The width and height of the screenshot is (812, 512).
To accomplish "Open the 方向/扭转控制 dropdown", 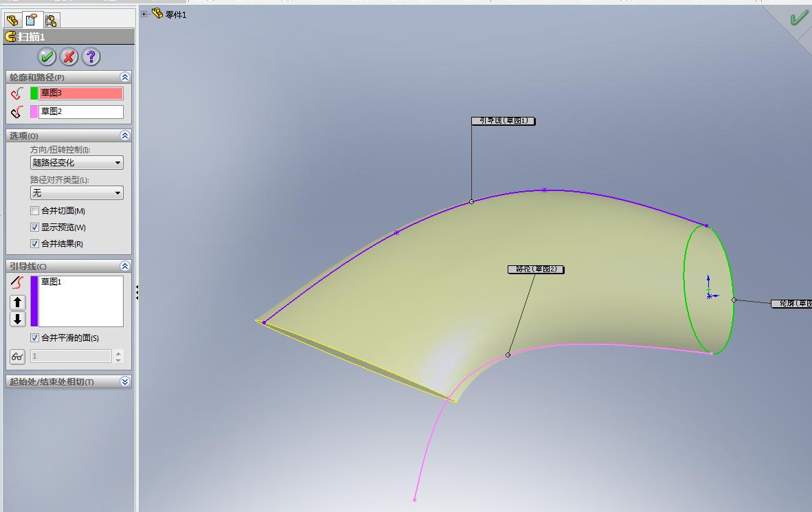I will pyautogui.click(x=77, y=163).
